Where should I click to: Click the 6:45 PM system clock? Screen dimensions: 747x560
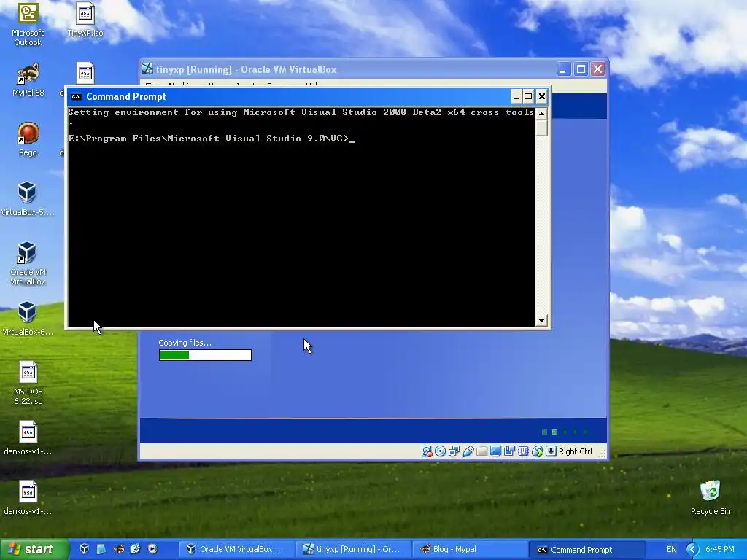[x=719, y=549]
